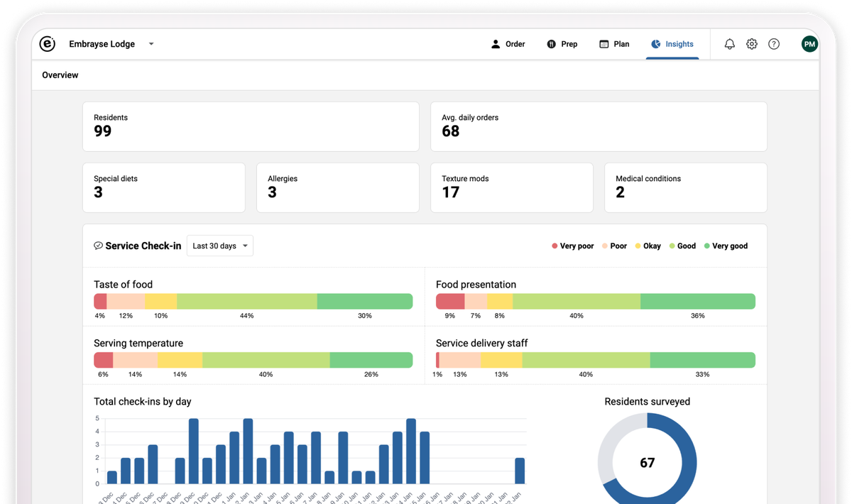Click the Good legend dot
This screenshot has height=504, width=852.
point(672,246)
